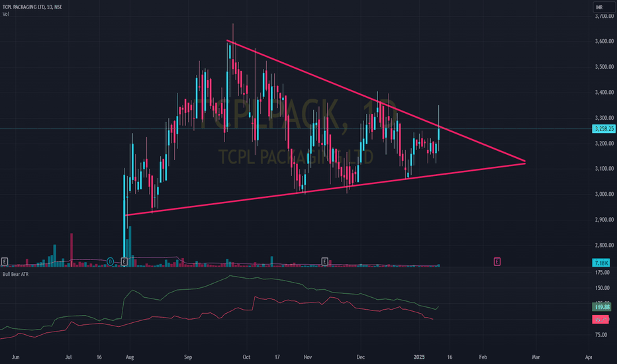Click the earnings E marker above Jun
617x364 pixels.
click(x=5, y=261)
